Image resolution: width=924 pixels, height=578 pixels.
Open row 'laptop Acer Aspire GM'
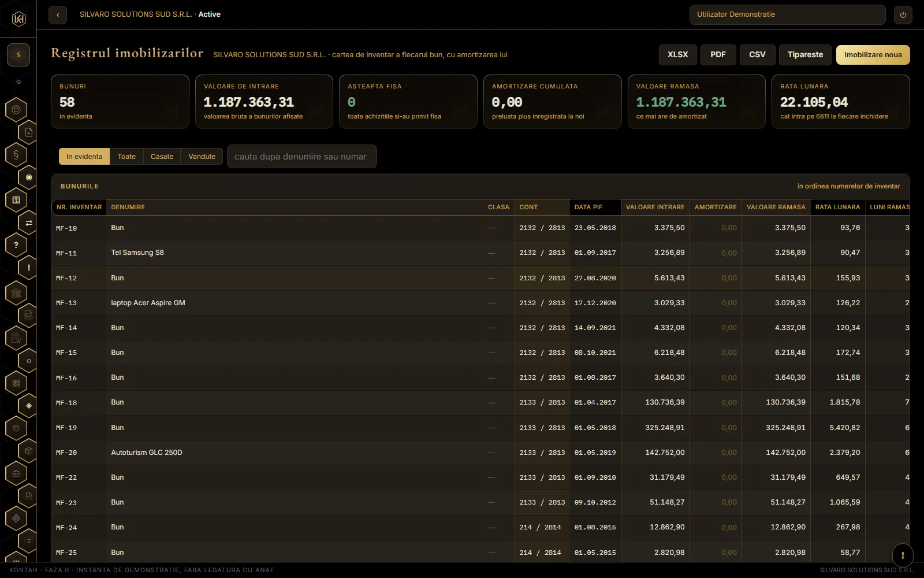(x=480, y=303)
